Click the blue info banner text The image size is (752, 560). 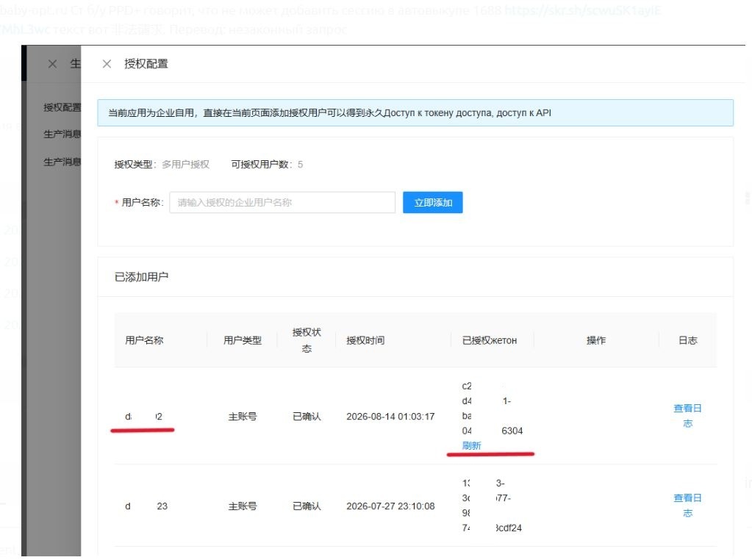(329, 112)
